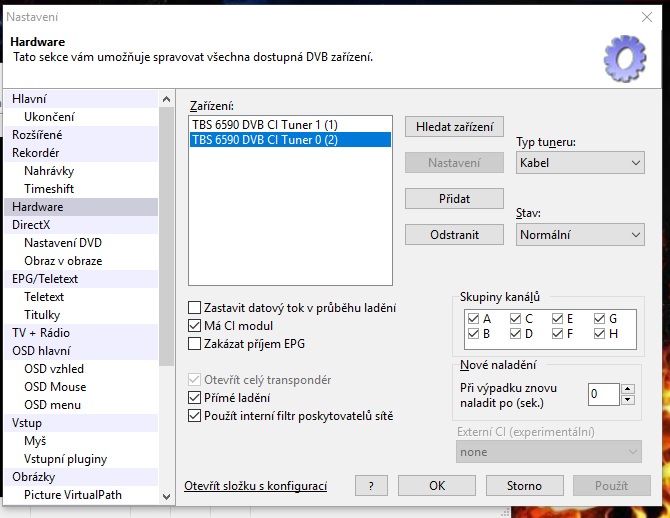Increase the retune seconds spinner value
This screenshot has width=670, height=518.
click(x=627, y=388)
